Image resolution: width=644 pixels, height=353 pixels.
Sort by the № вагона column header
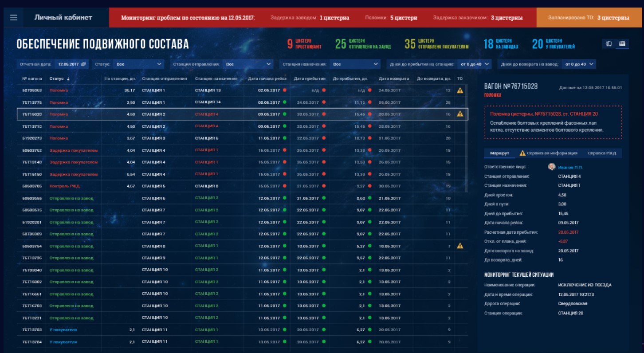click(32, 79)
